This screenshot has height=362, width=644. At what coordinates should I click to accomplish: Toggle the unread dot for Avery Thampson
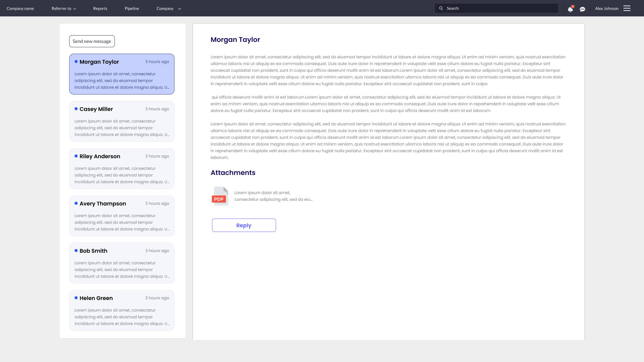click(x=76, y=203)
